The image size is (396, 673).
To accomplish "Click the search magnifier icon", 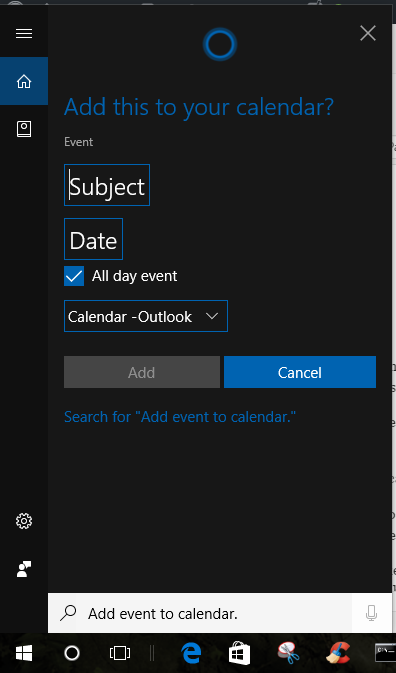I will click(68, 613).
